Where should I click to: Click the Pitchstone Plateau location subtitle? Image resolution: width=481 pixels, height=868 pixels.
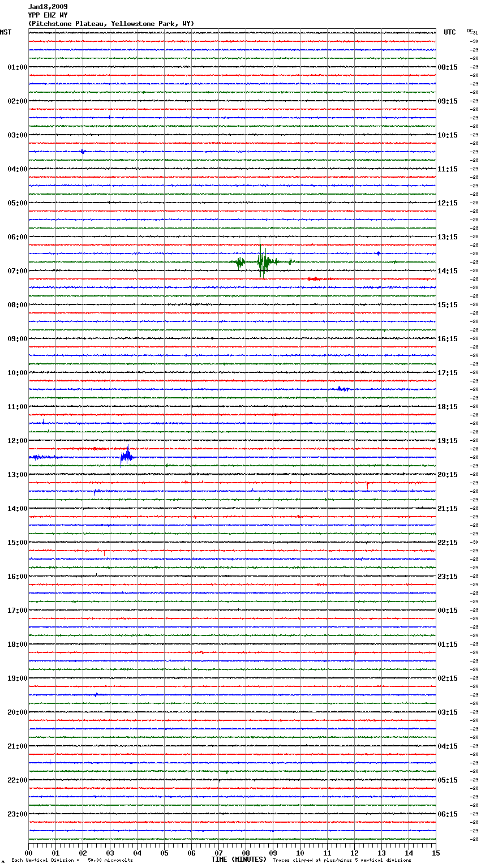pyautogui.click(x=111, y=24)
